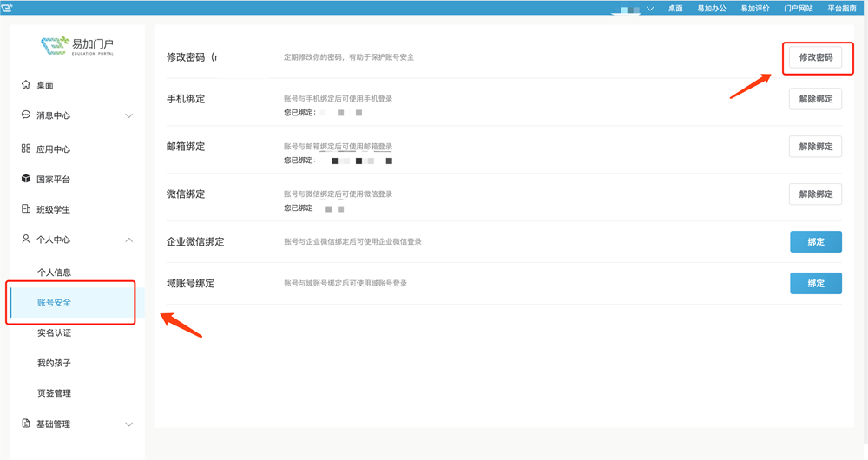This screenshot has width=868, height=460.
Task: Click the 消息中心 chat bubble icon
Action: click(x=25, y=115)
